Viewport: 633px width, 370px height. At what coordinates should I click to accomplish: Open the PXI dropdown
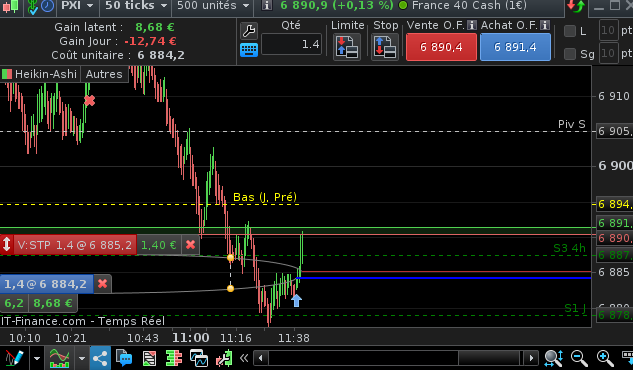coord(77,6)
